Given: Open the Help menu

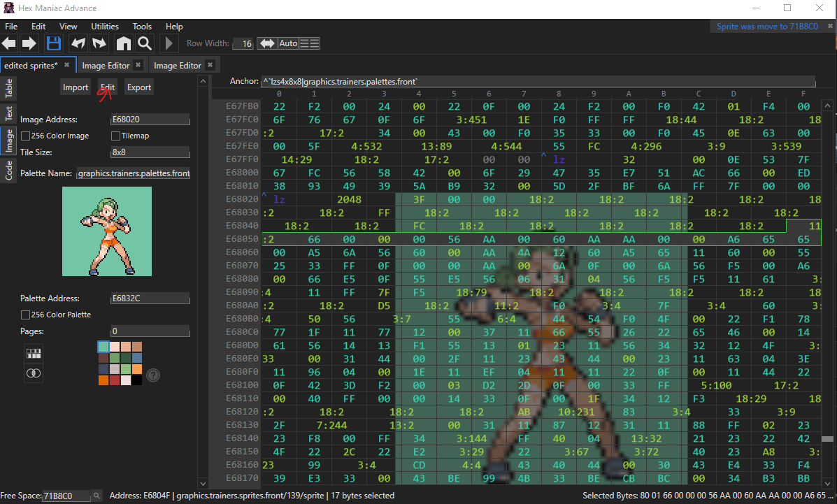Looking at the screenshot, I should pyautogui.click(x=174, y=26).
